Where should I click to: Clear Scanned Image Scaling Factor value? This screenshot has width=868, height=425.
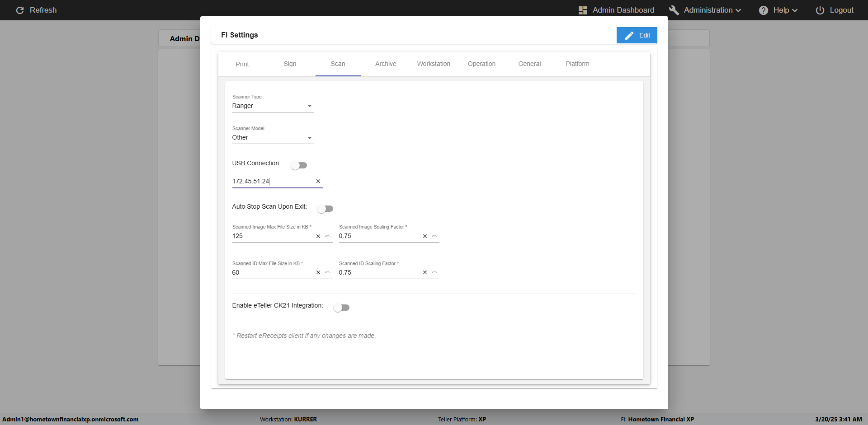pos(425,236)
